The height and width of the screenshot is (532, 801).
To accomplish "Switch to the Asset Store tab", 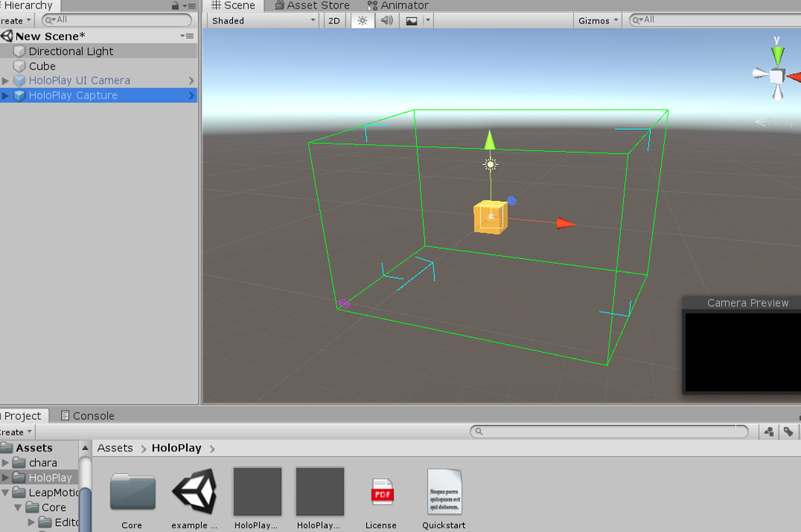I will [312, 5].
